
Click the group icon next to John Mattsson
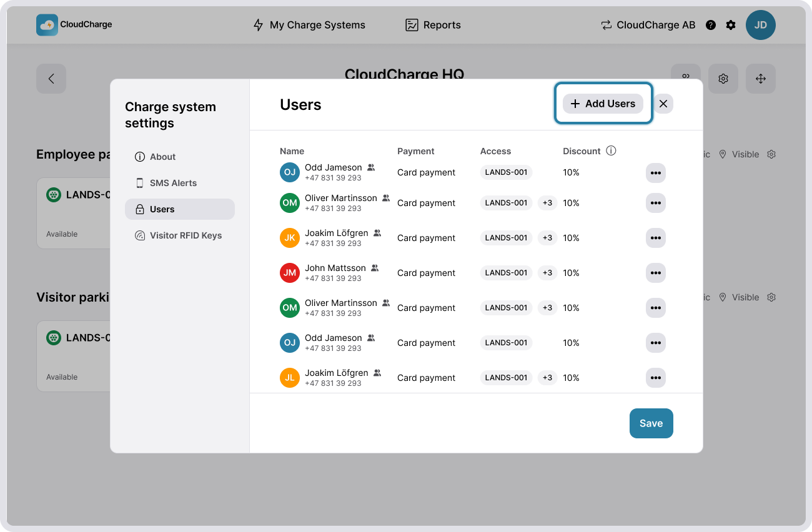coord(375,268)
